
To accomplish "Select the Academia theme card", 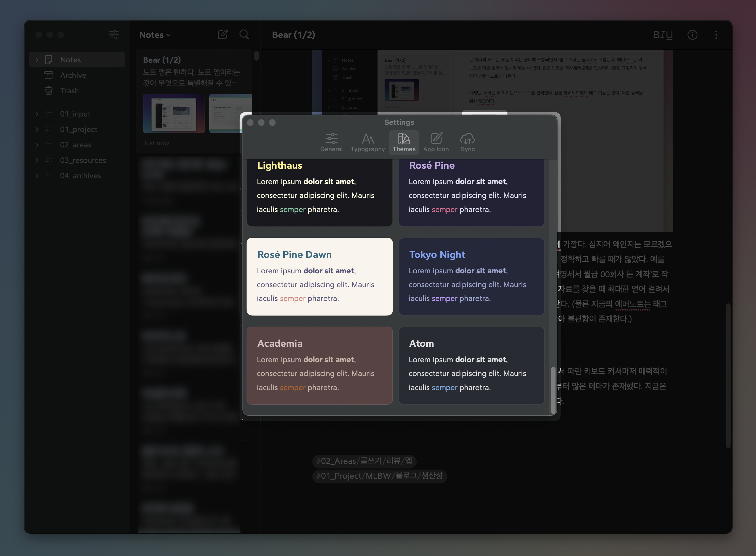I will [319, 366].
